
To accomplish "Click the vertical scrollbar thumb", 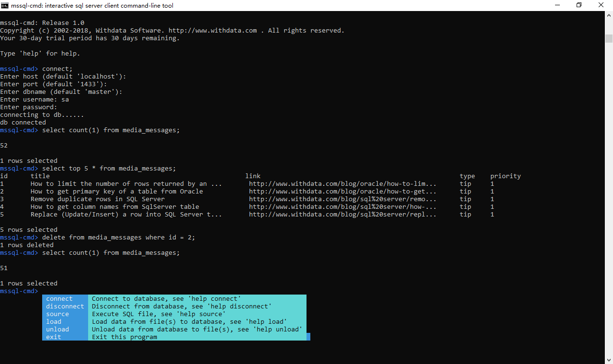I will click(x=609, y=38).
